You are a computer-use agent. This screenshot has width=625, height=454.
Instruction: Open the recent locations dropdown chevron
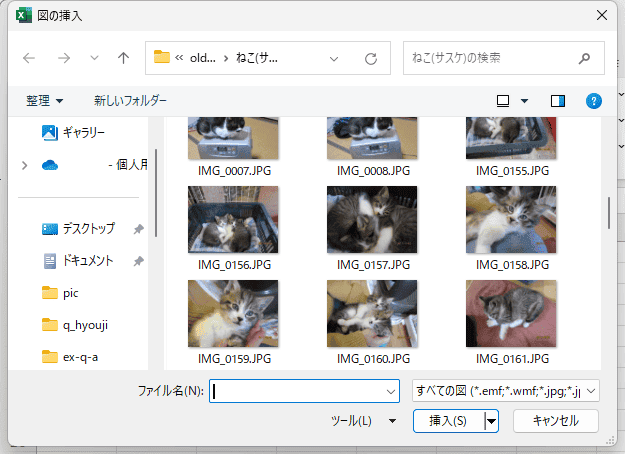tap(94, 58)
